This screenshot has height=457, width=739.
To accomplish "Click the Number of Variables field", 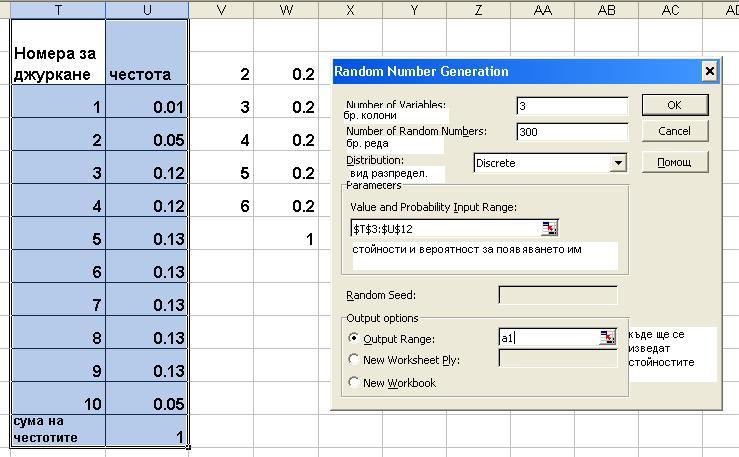I will pyautogui.click(x=571, y=106).
